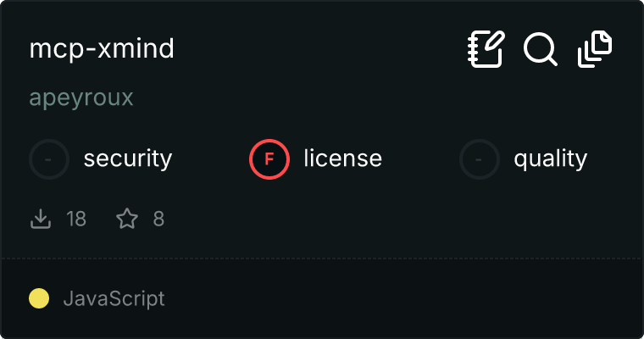This screenshot has height=339, width=644.
Task: Click the magnifying glass search icon
Action: tap(540, 49)
